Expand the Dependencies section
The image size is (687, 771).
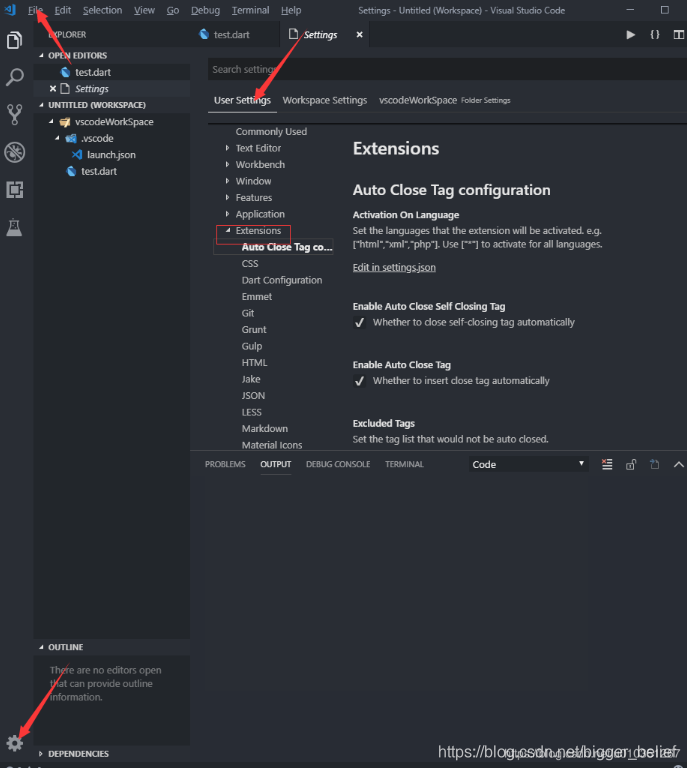[x=41, y=754]
